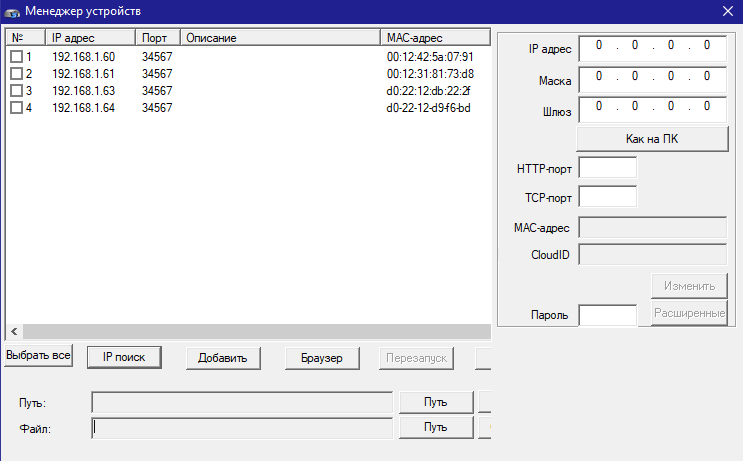Enable checkbox for device 192.168.1.64
This screenshot has width=745, height=462.
[x=16, y=108]
